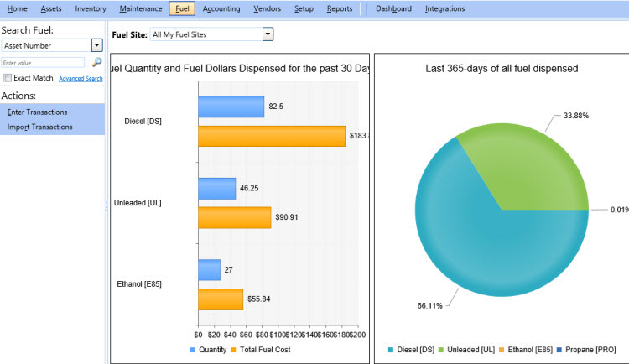Click the Enter value search field
The height and width of the screenshot is (364, 629).
[x=42, y=62]
